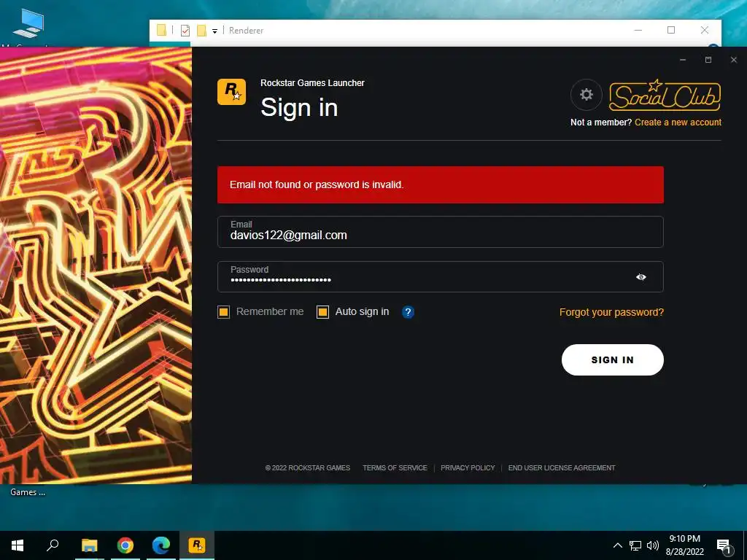
Task: Click the Rockstar Games R logo
Action: click(x=231, y=92)
